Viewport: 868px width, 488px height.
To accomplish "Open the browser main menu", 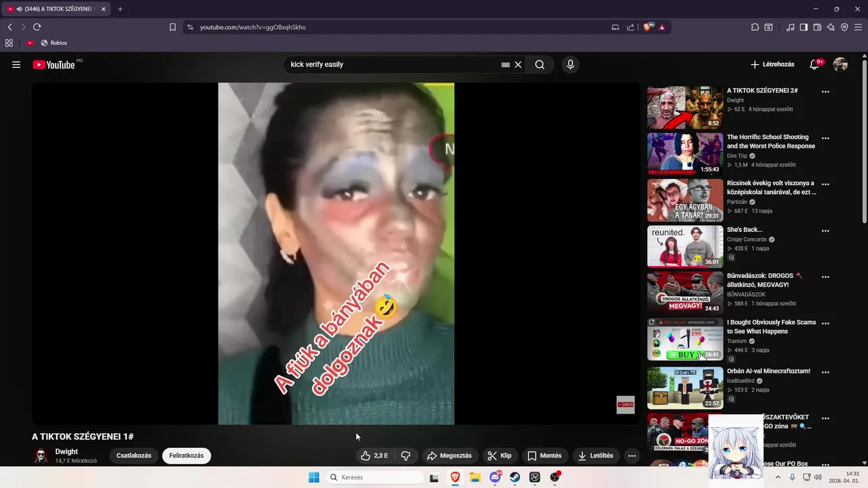I will [858, 27].
